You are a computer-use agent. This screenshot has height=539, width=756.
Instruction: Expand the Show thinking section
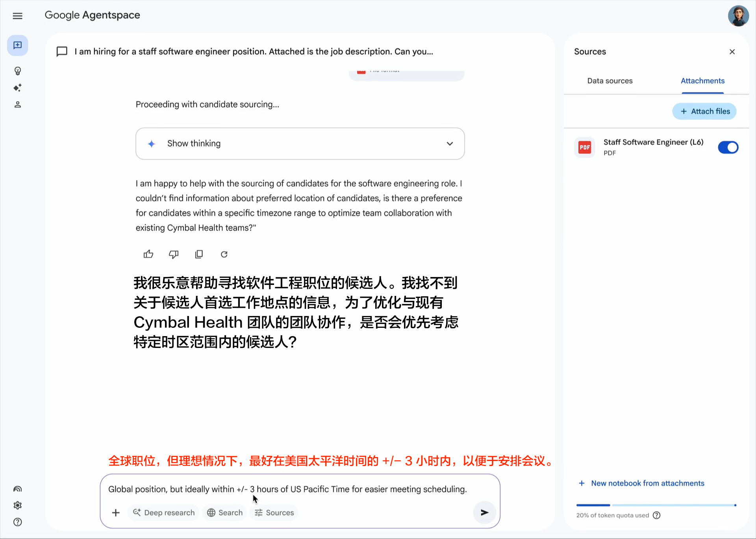point(300,143)
